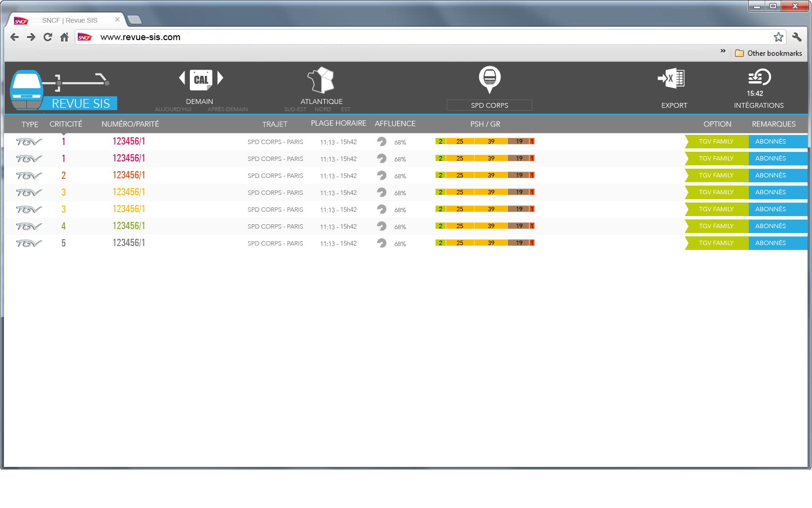Image resolution: width=812 pixels, height=508 pixels.
Task: Open a new browser tab
Action: (x=134, y=20)
